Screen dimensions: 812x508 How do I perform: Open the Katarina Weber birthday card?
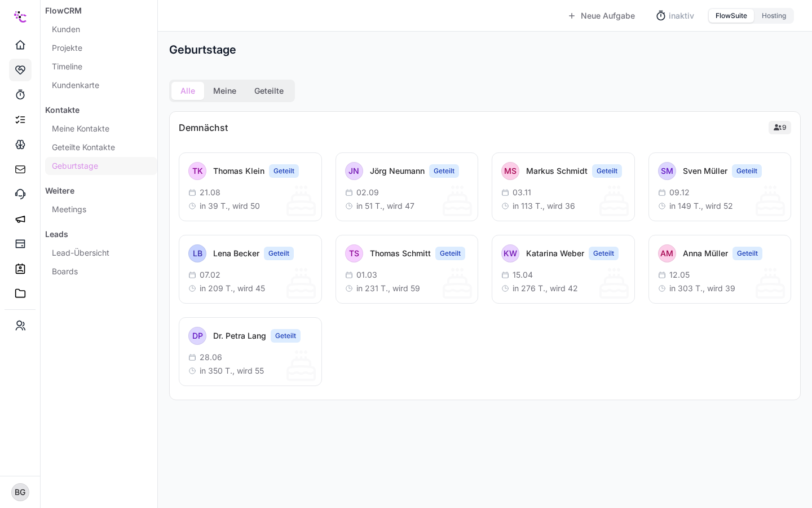click(563, 269)
